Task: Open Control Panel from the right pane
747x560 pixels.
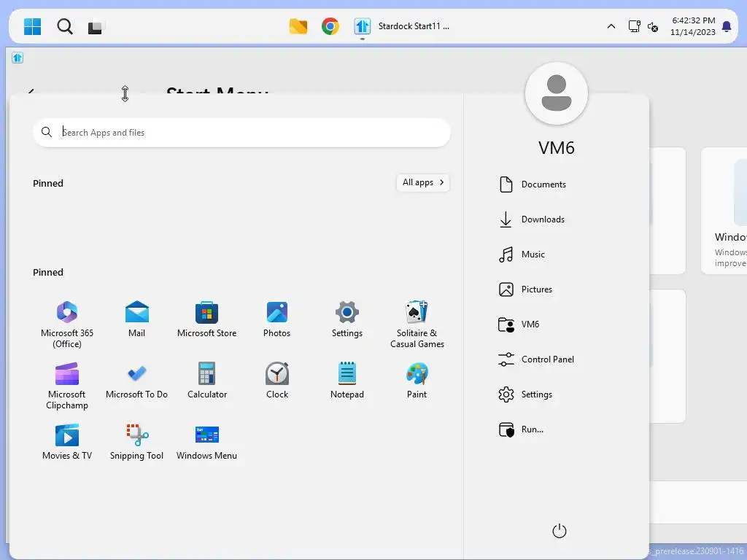Action: coord(536,359)
